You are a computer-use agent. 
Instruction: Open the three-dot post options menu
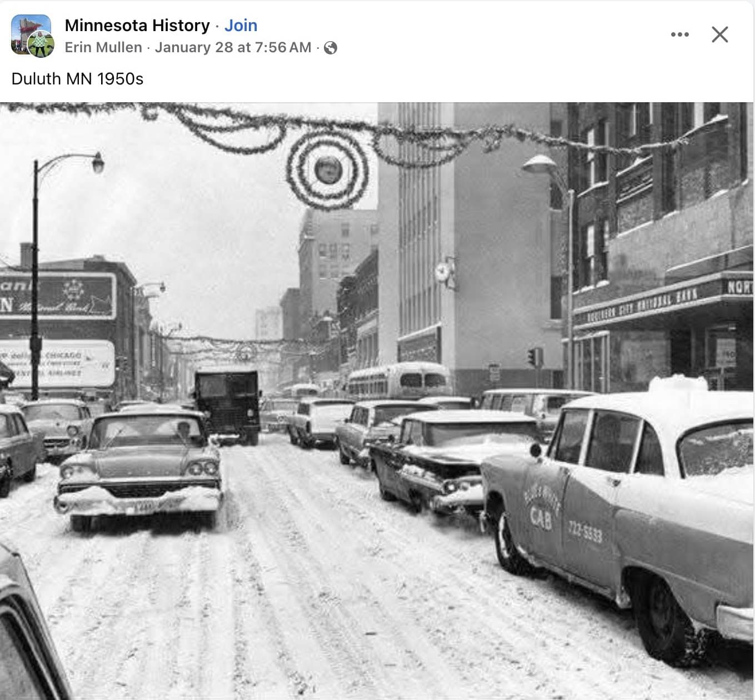(679, 34)
